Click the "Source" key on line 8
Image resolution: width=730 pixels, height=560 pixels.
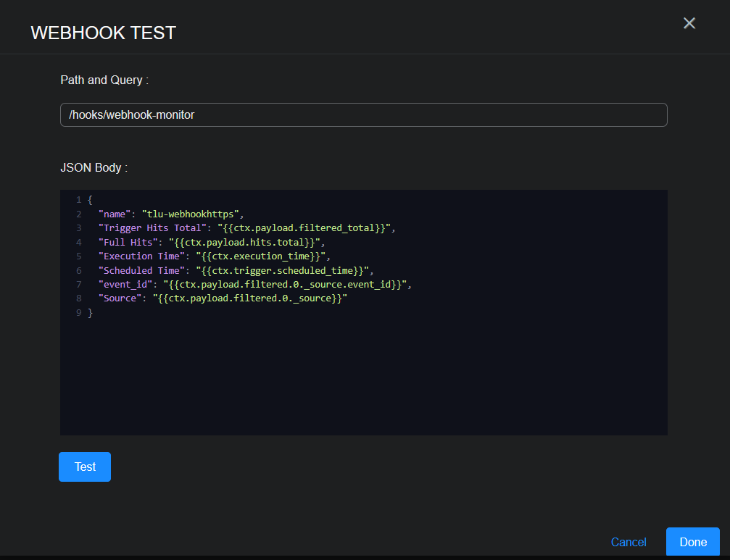(x=120, y=298)
